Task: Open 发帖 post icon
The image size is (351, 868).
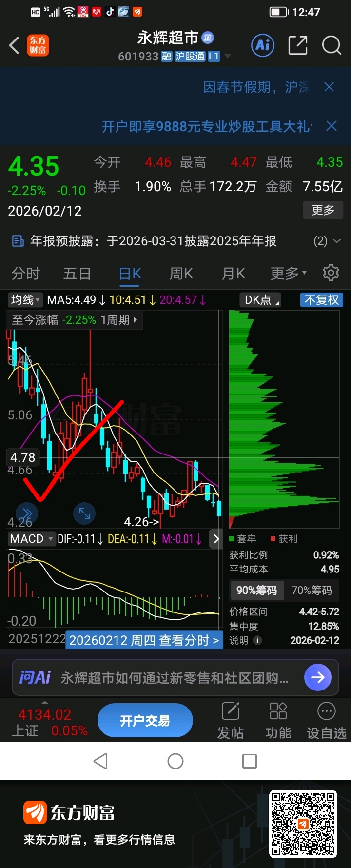Action: click(x=230, y=720)
